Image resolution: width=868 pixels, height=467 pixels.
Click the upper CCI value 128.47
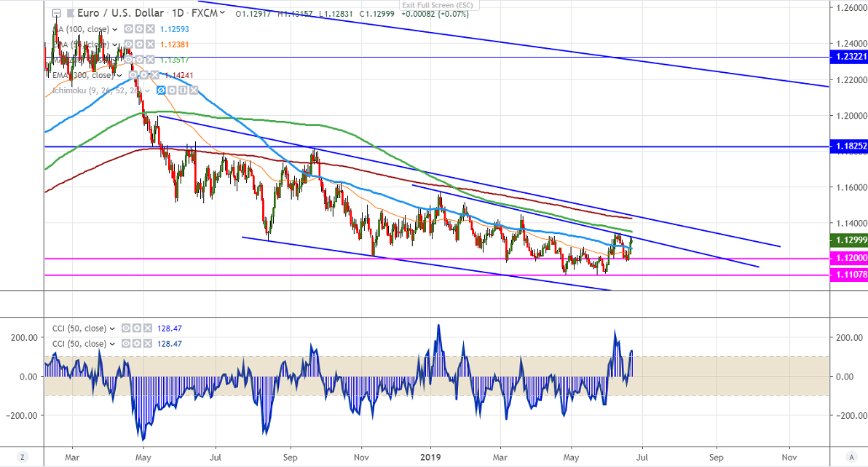click(x=170, y=329)
